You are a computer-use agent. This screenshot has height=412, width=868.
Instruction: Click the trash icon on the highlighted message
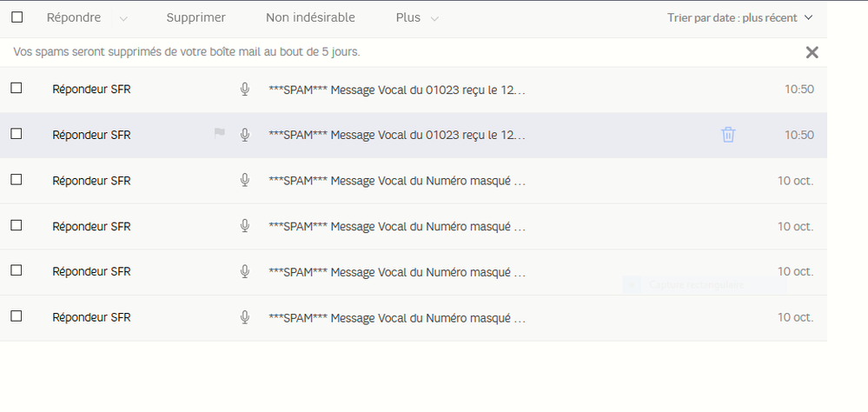coord(728,135)
